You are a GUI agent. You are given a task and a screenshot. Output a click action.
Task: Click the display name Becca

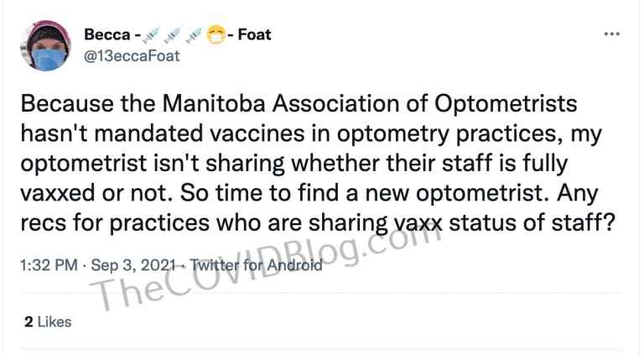(107, 35)
